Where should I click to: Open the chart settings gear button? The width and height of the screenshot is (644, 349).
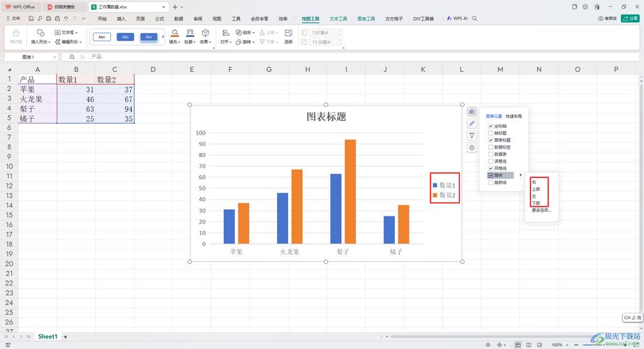click(472, 147)
